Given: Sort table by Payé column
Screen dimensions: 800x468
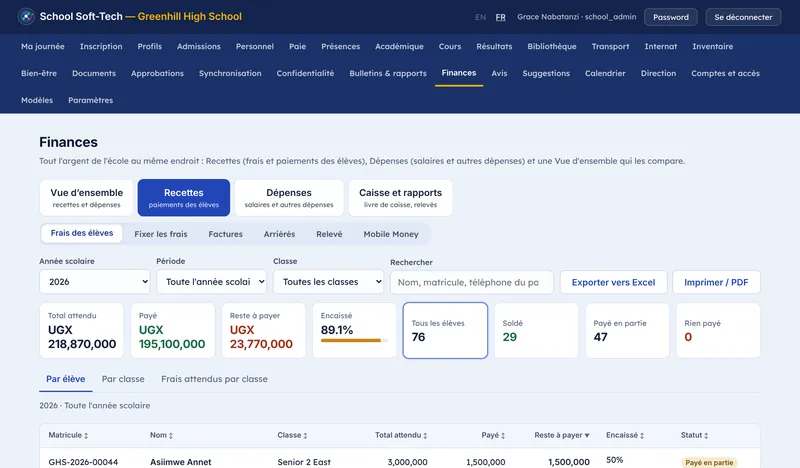Looking at the screenshot, I should point(493,435).
